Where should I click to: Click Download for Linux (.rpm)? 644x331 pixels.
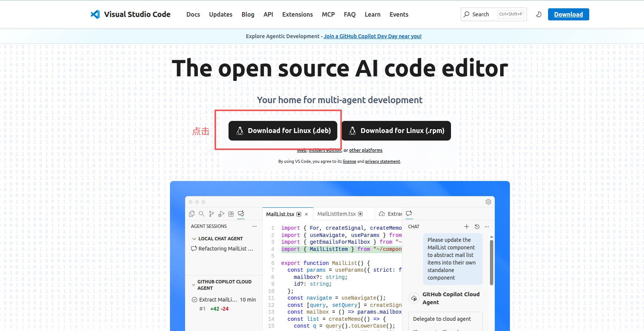point(396,131)
